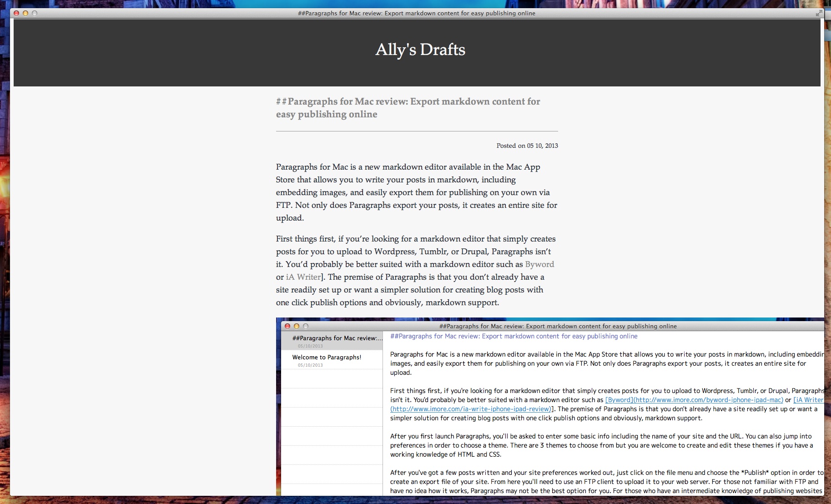
Task: Click the Paragraphs for Mac review post heading
Action: point(408,108)
